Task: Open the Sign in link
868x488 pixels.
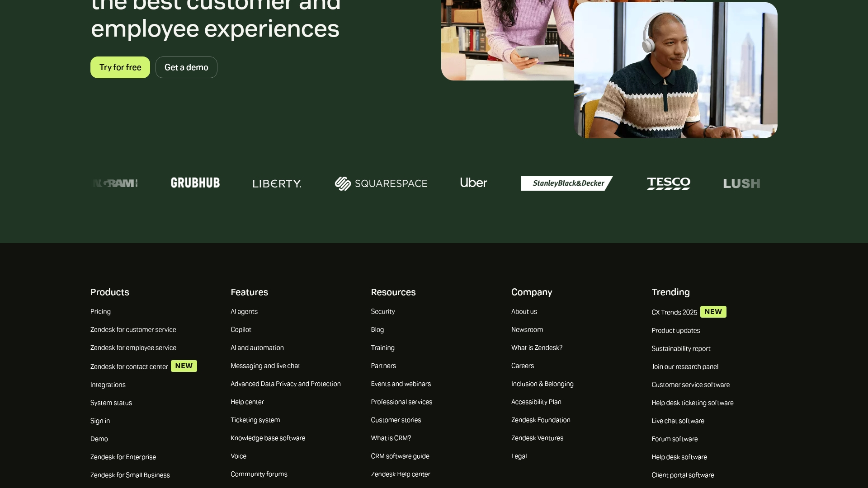Action: pos(100,421)
